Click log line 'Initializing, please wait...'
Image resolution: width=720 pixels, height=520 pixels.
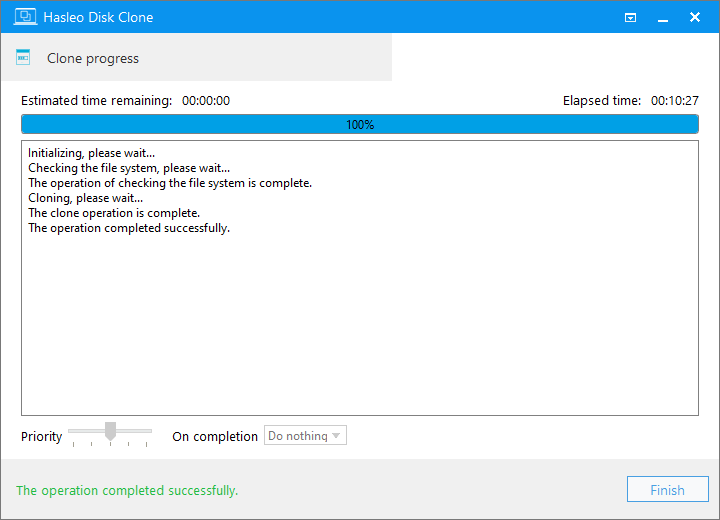point(91,153)
